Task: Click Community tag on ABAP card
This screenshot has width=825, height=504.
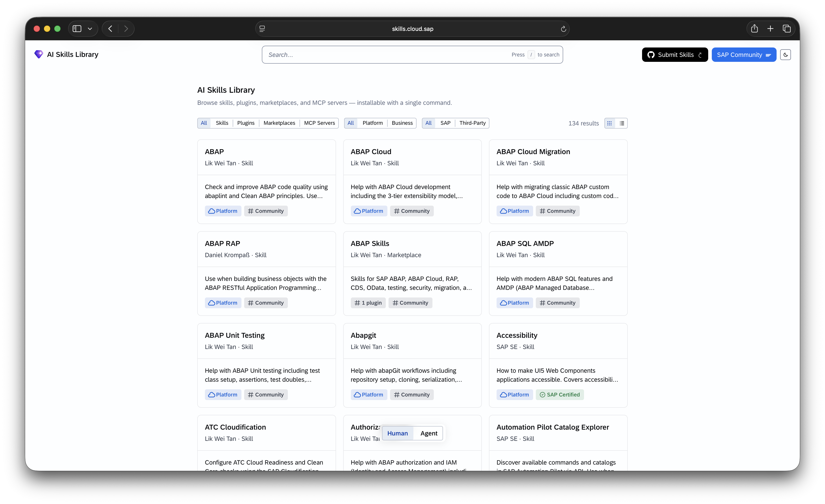Action: coord(266,211)
